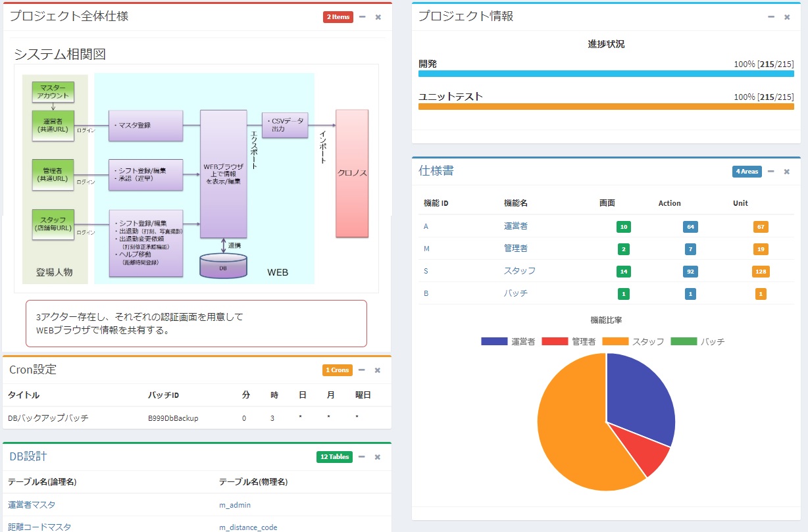Click the 仕様書 panel title link
This screenshot has width=808, height=532.
click(x=436, y=171)
